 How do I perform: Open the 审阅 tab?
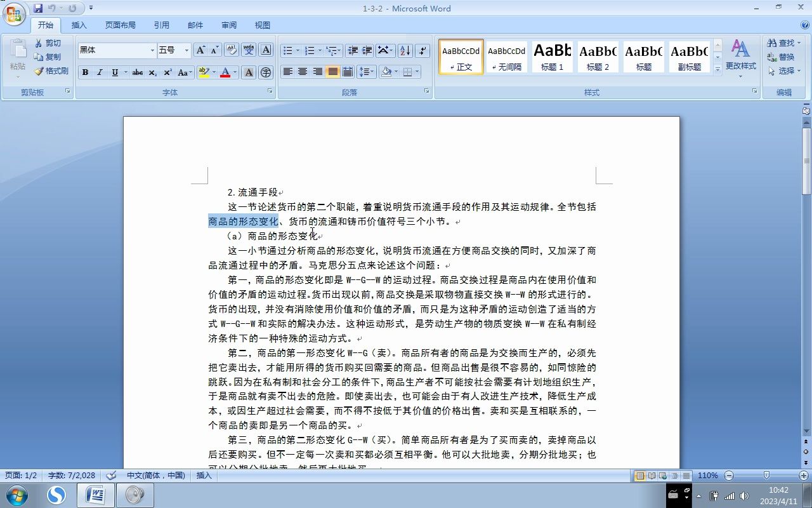tap(229, 25)
